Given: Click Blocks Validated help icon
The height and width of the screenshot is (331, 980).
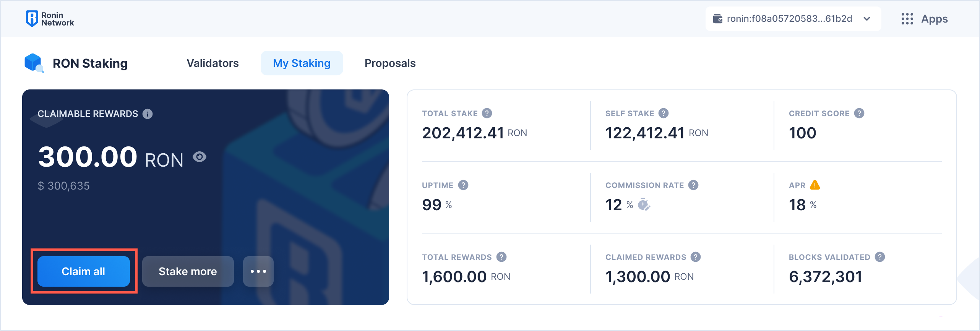Looking at the screenshot, I should (x=880, y=257).
